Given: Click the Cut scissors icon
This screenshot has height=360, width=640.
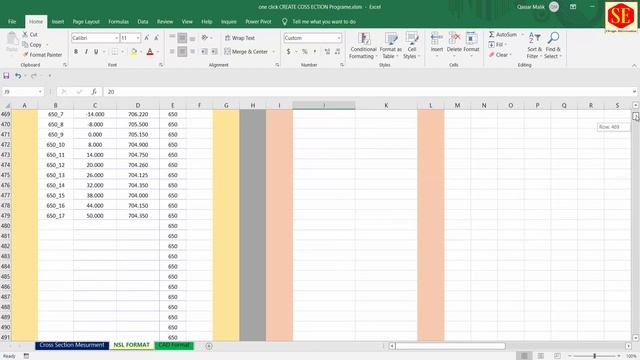Looking at the screenshot, I should 25,34.
